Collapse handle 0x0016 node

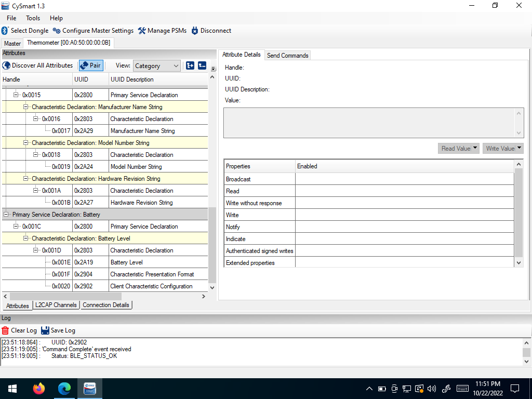pyautogui.click(x=35, y=119)
